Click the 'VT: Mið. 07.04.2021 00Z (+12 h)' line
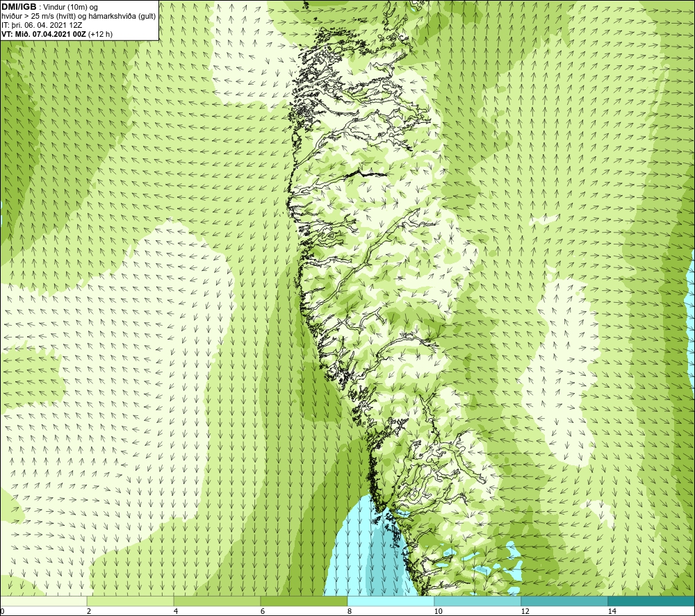695x616 pixels. point(57,34)
